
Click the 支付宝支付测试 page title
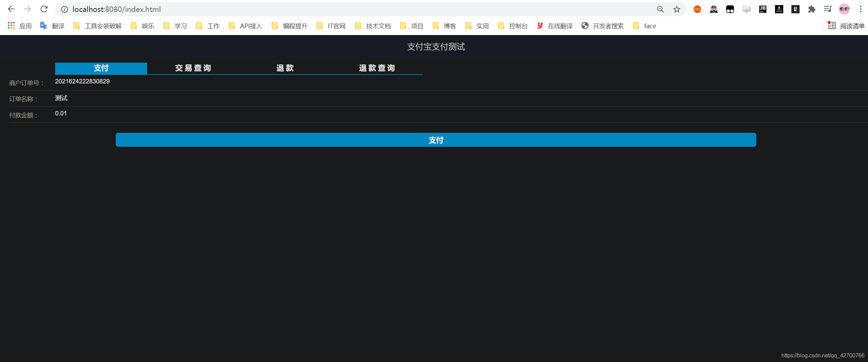(436, 47)
